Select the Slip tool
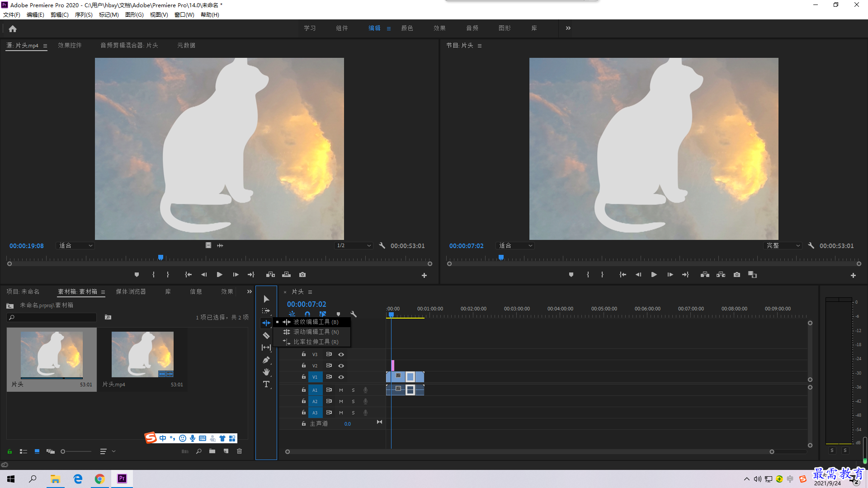Viewport: 868px width, 488px height. [266, 347]
